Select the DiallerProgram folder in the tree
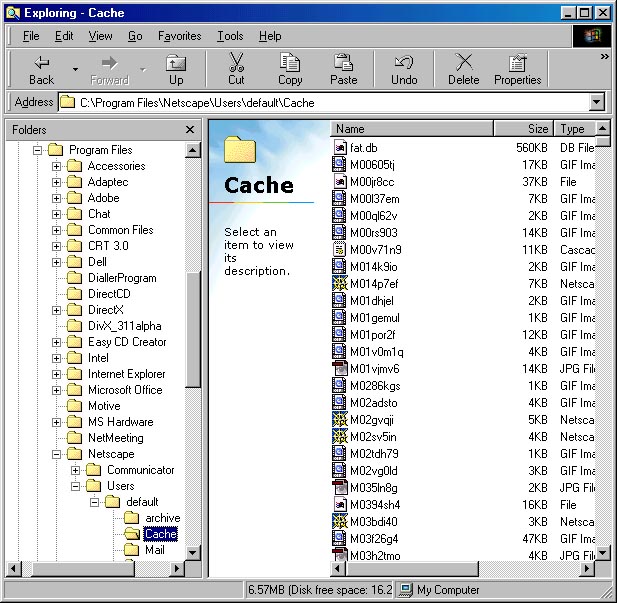 [x=122, y=278]
